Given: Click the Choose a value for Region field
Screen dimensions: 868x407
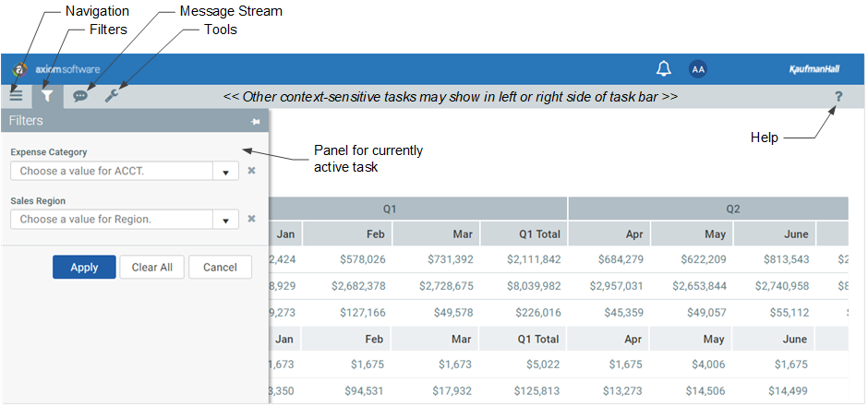Looking at the screenshot, I should (112, 220).
